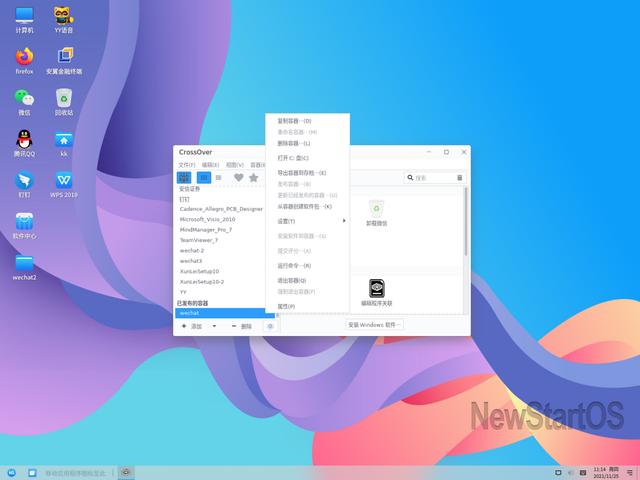Click the volume tray icon on taskbar
Viewport: 640px width, 480px height.
pyautogui.click(x=570, y=473)
